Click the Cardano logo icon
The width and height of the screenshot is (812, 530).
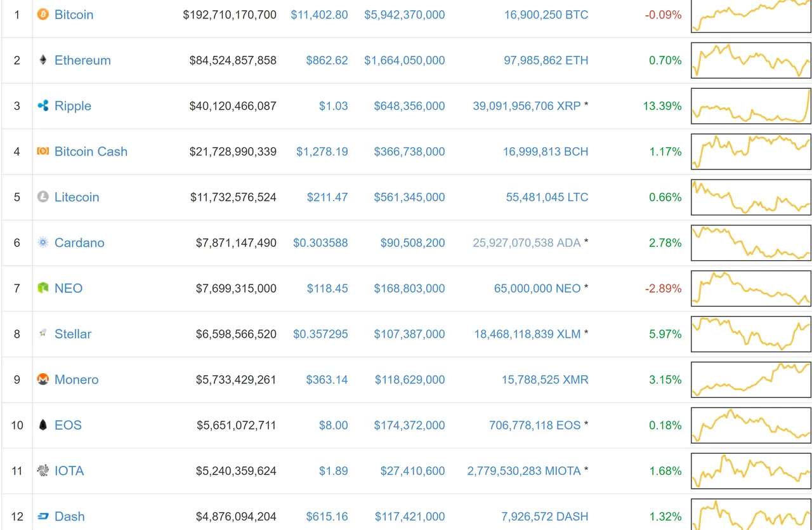click(43, 242)
